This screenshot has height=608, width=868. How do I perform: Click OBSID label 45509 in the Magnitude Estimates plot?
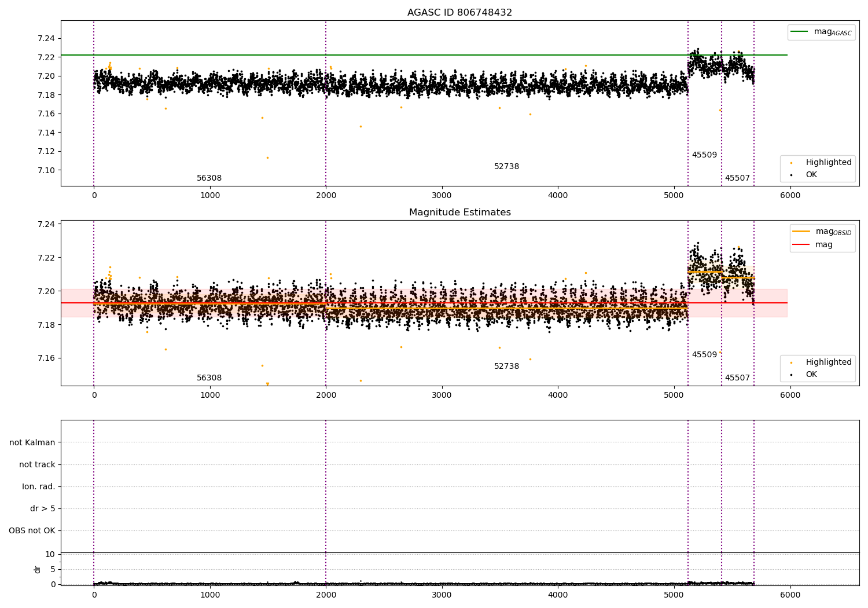(704, 355)
